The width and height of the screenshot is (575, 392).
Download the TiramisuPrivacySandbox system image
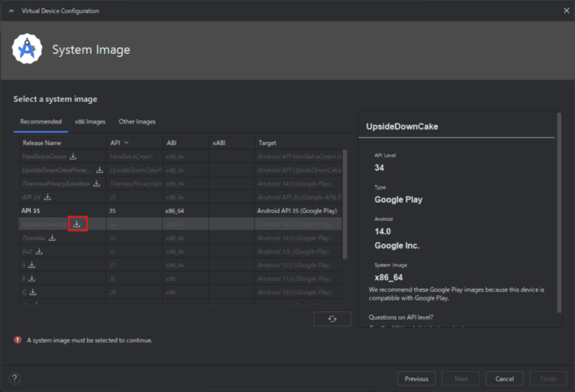point(95,183)
